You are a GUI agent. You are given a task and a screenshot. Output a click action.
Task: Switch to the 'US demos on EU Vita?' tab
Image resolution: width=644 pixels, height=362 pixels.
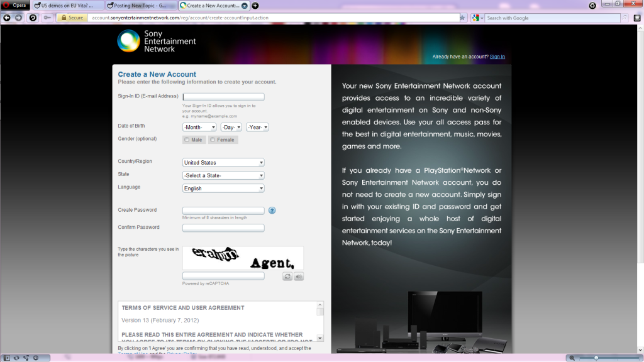point(68,6)
